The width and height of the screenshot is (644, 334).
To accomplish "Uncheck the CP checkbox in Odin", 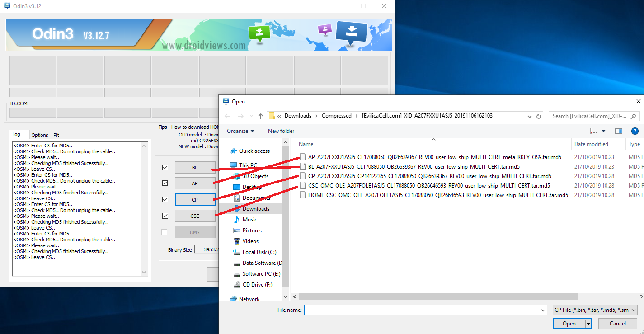I will click(165, 199).
